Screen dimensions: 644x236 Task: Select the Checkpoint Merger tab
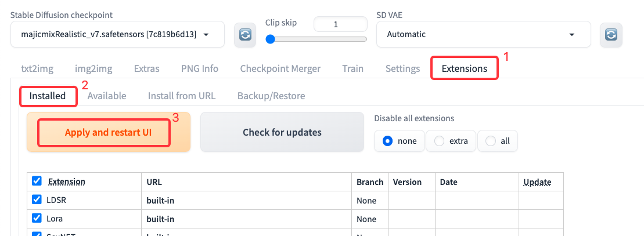pyautogui.click(x=280, y=68)
